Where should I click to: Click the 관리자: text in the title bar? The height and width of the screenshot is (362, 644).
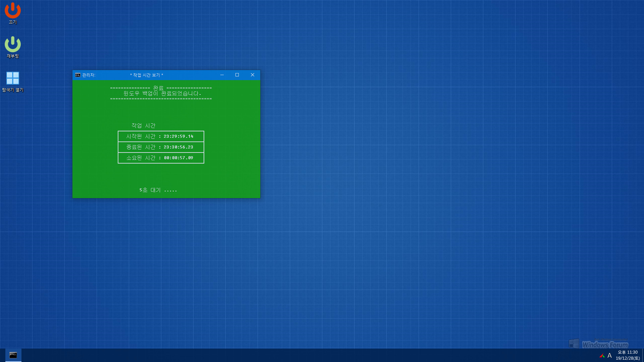(x=89, y=75)
